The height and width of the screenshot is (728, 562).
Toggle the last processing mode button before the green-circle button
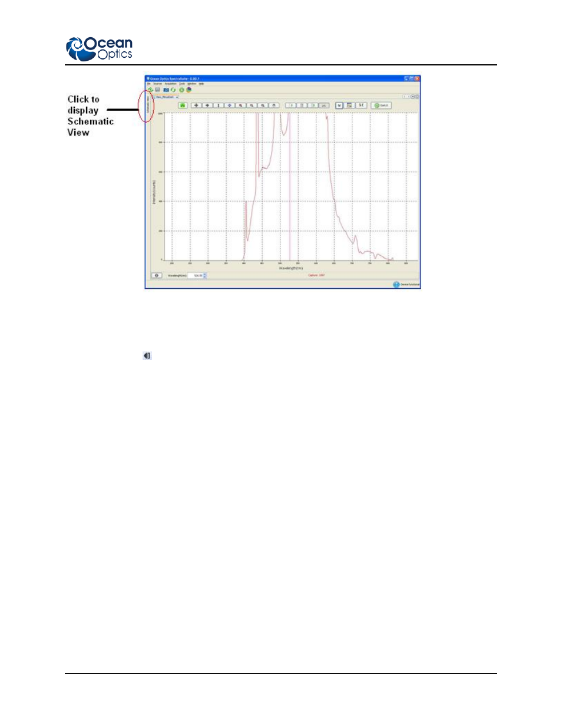pyautogui.click(x=361, y=106)
